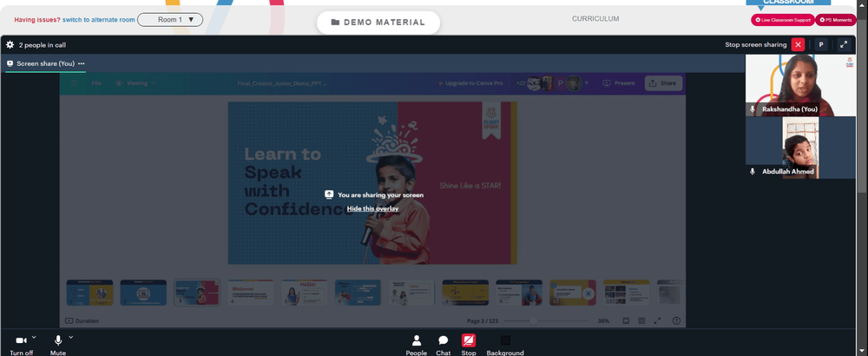
Task: Select slide thumbnail 10
Action: click(573, 293)
